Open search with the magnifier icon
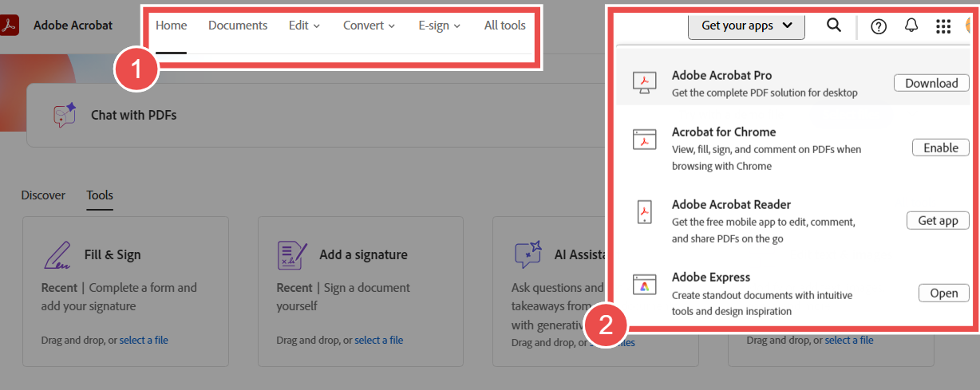980x390 pixels. (834, 26)
